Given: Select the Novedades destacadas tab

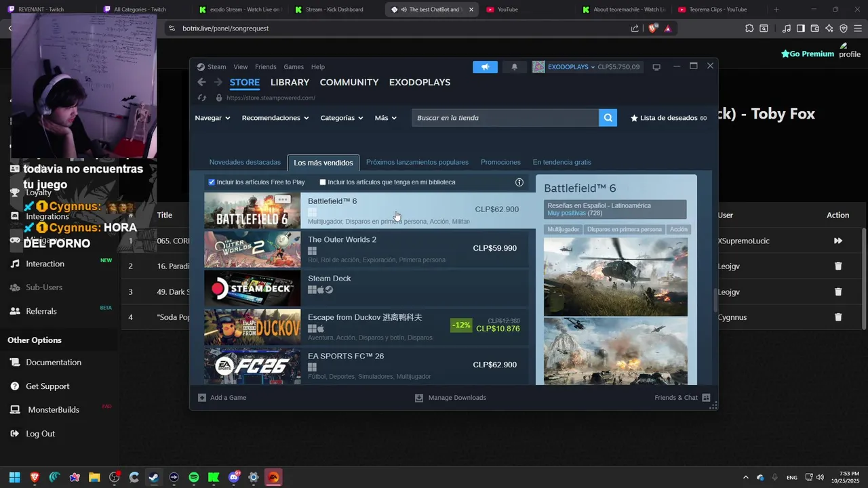Looking at the screenshot, I should click(x=245, y=163).
